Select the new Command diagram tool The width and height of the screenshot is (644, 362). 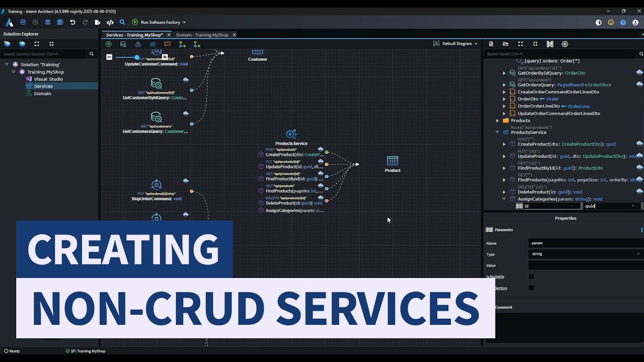138,44
